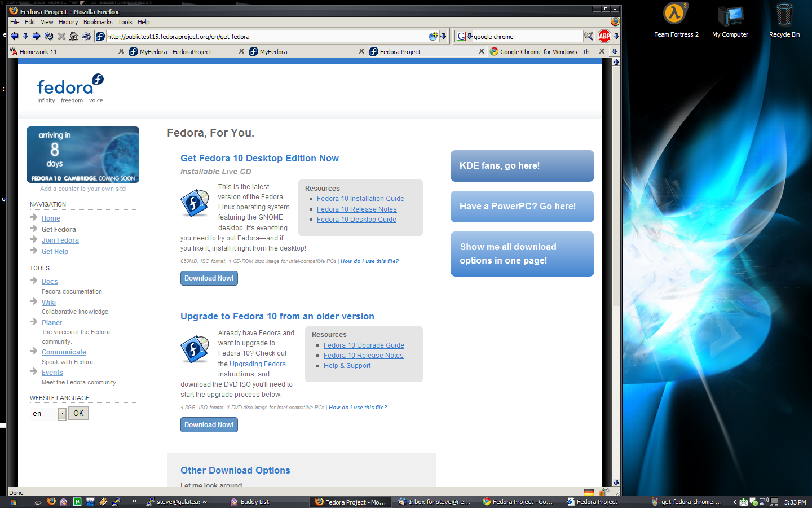Focus the google chrome search field
The width and height of the screenshot is (812, 508).
pyautogui.click(x=527, y=37)
